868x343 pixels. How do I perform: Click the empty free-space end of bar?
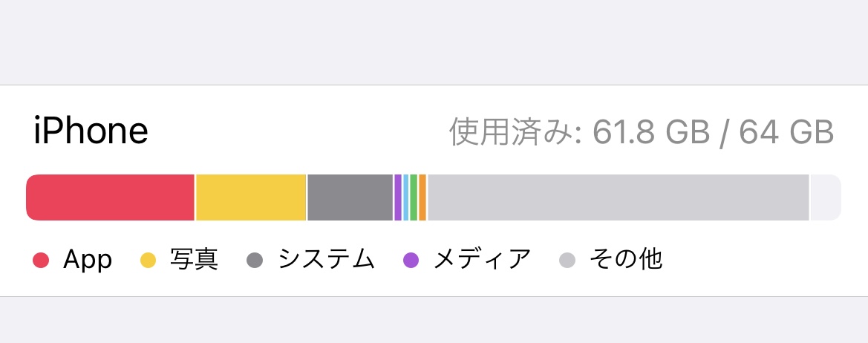(x=825, y=197)
